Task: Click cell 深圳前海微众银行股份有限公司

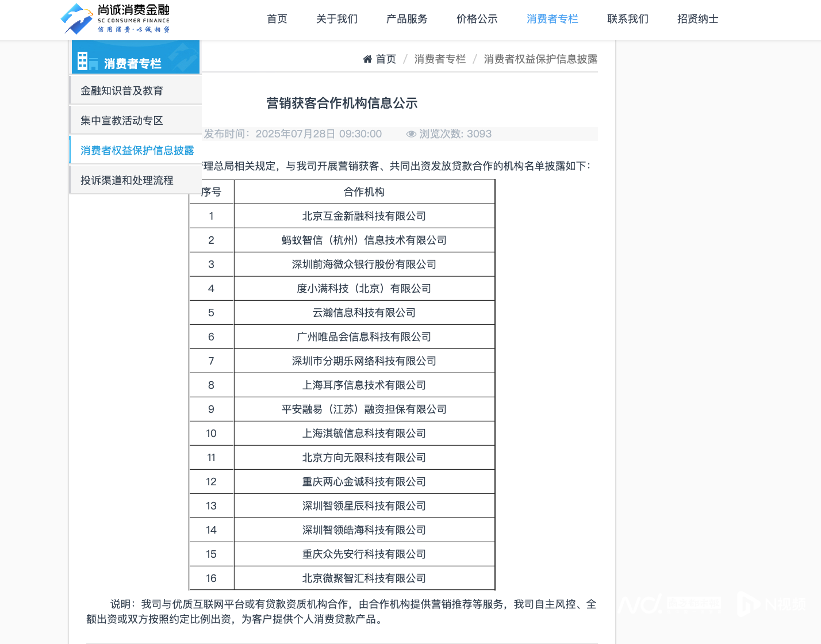Action: (364, 264)
